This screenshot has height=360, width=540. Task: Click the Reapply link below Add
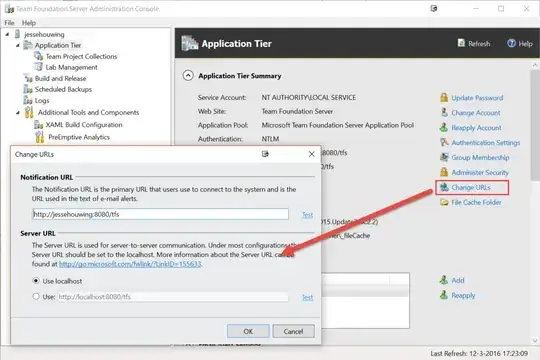pos(463,295)
